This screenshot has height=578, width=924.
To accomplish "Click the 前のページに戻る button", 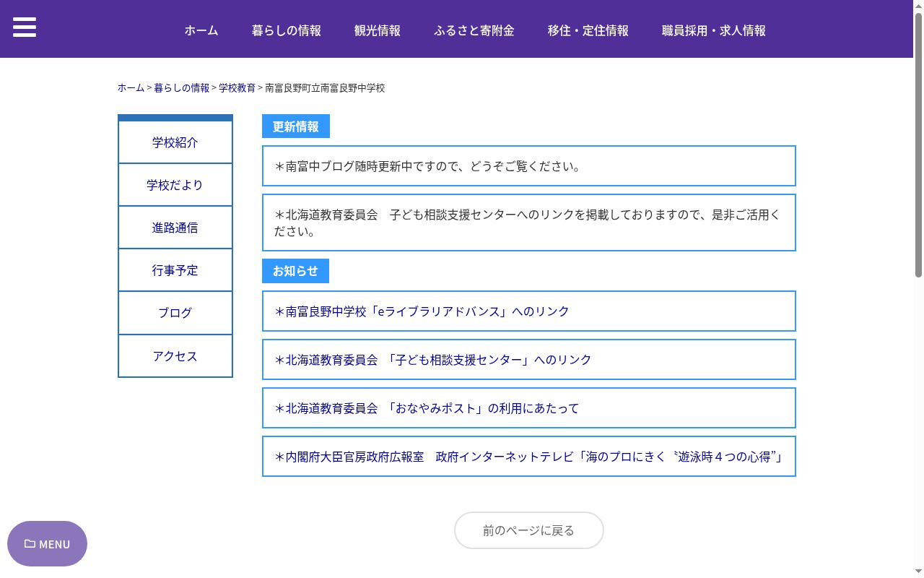I will 529,530.
